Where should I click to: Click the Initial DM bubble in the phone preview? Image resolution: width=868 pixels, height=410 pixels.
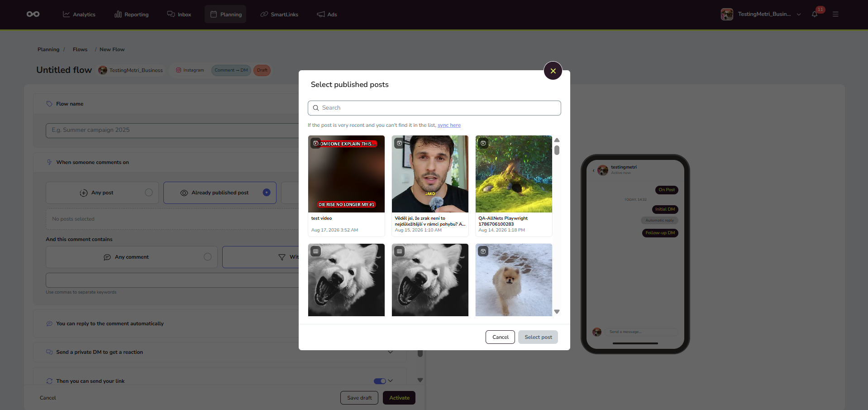click(x=665, y=209)
